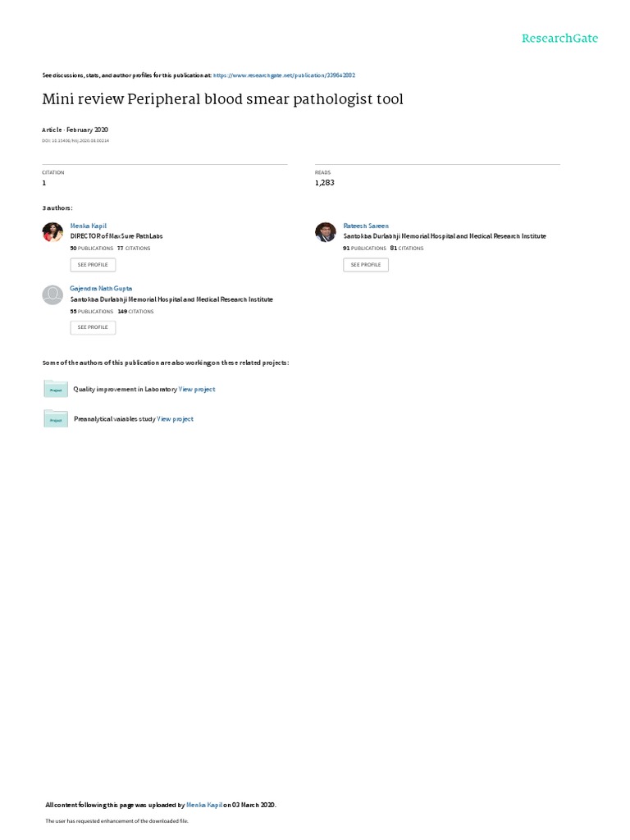630x840 pixels.
Task: Click the Menka Kapil uploader link in the footer
Action: pyautogui.click(x=204, y=805)
